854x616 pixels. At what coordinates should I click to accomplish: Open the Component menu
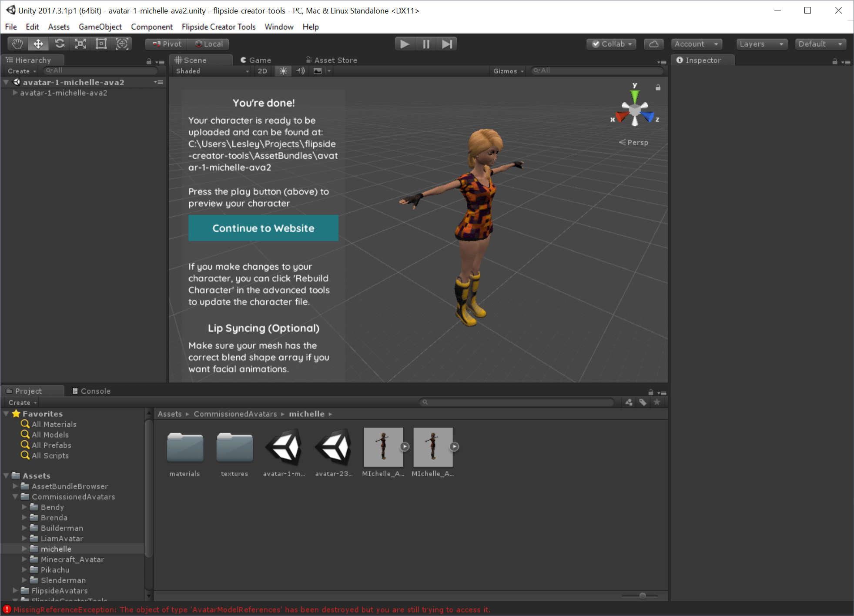click(152, 27)
